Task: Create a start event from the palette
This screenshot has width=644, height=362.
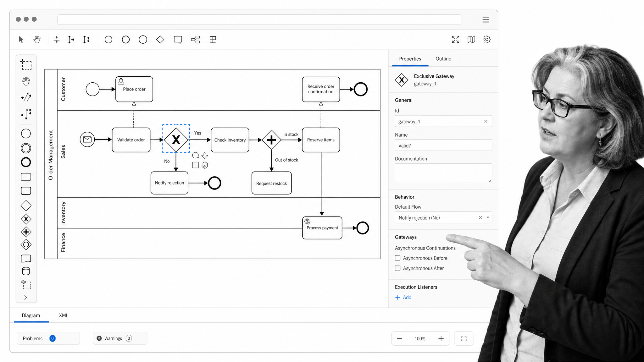Action: 26,134
